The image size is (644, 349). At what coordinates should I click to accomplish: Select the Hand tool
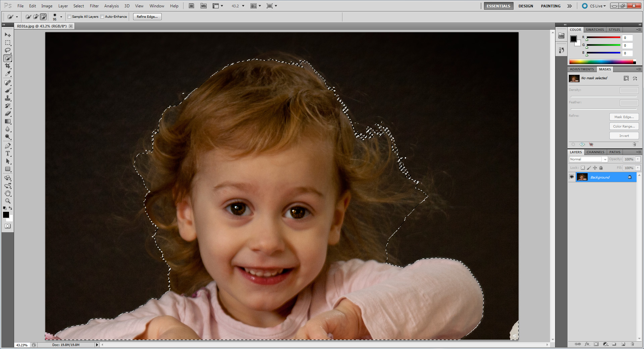[x=8, y=193]
